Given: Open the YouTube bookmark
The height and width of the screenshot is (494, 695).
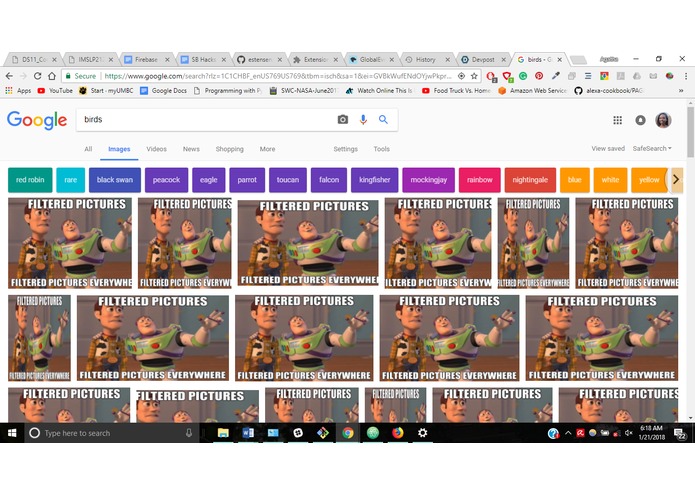Looking at the screenshot, I should 55,90.
